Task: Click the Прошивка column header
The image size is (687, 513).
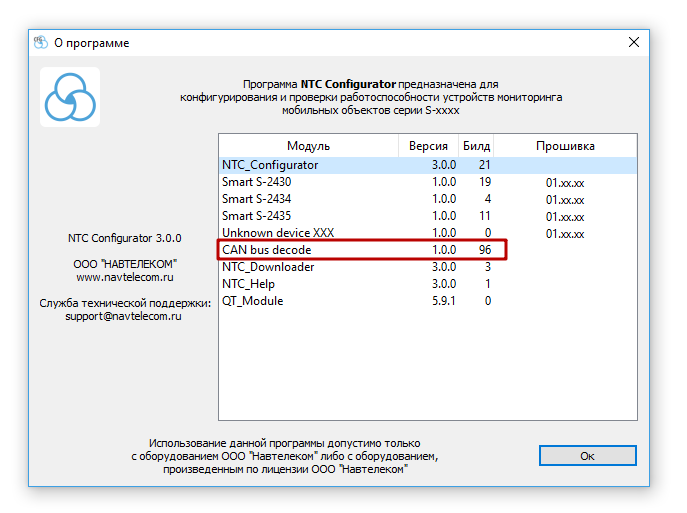Action: point(565,146)
